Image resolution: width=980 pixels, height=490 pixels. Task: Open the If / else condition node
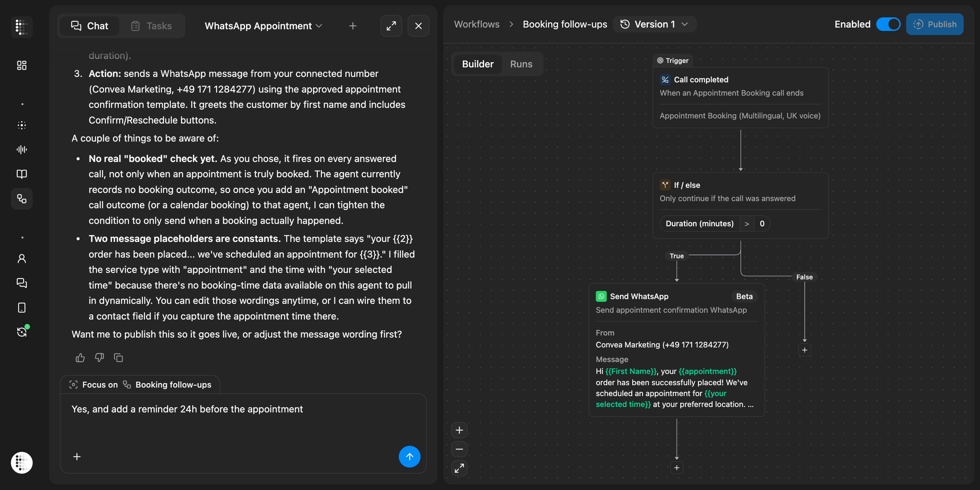[741, 206]
